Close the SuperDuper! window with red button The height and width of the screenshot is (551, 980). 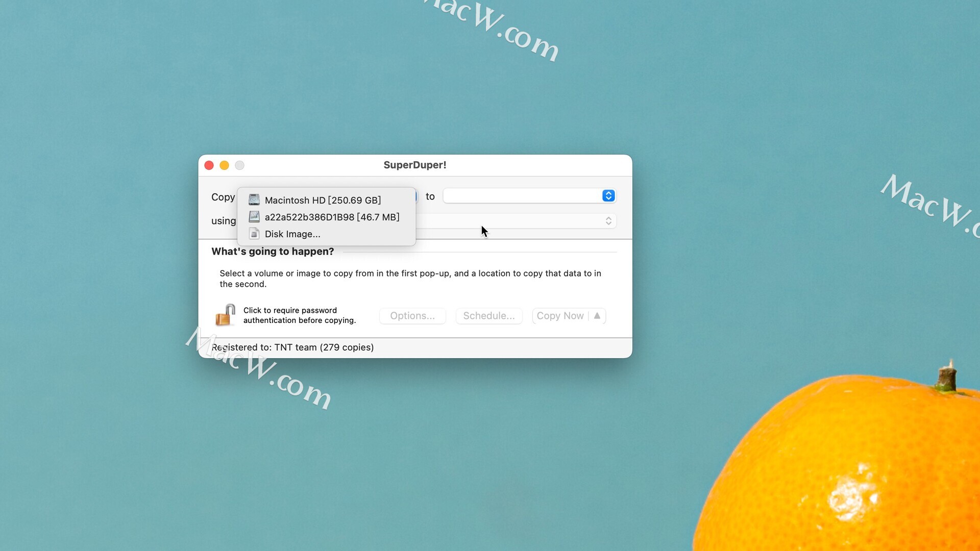coord(209,165)
